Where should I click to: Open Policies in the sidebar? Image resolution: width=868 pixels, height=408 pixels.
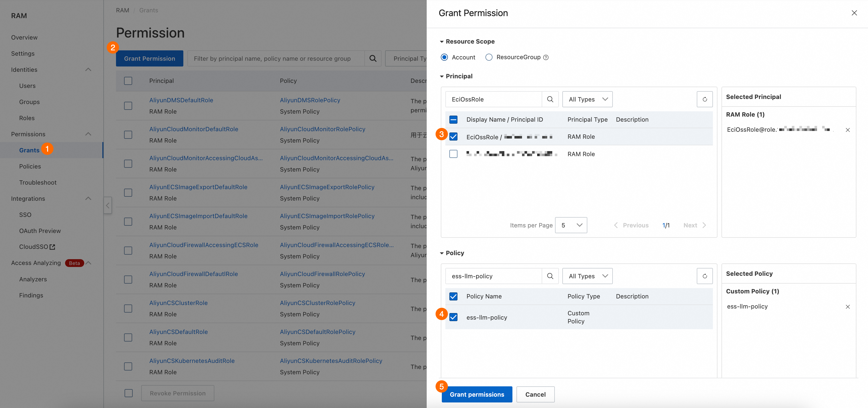(30, 166)
